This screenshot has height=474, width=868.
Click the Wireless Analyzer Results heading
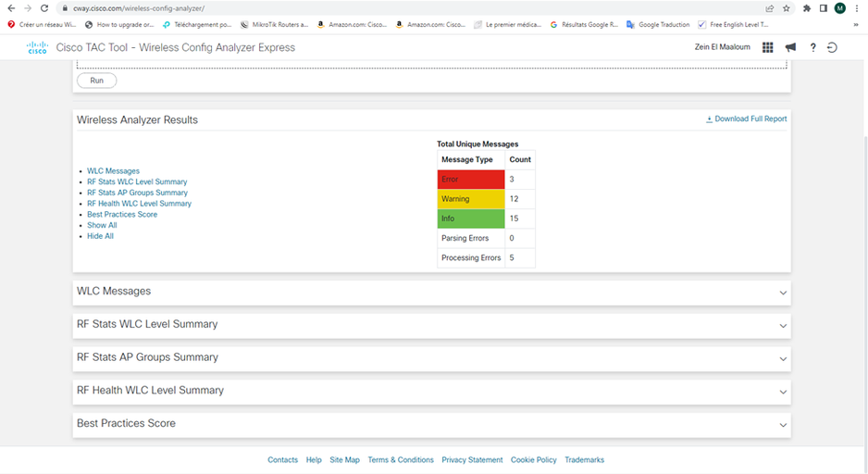[x=137, y=120]
